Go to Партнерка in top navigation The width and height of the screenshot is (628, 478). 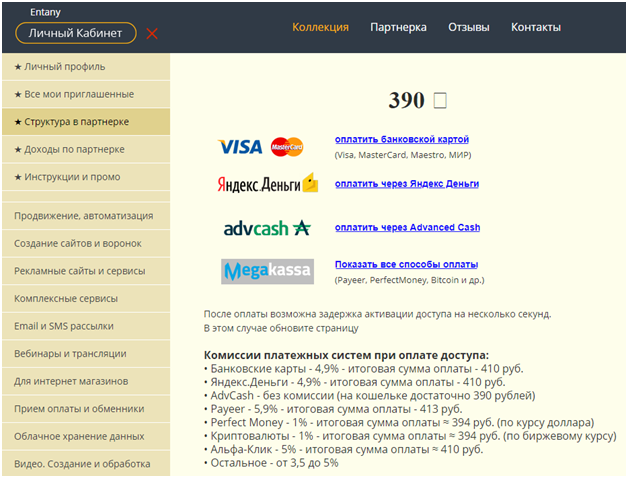[x=398, y=27]
